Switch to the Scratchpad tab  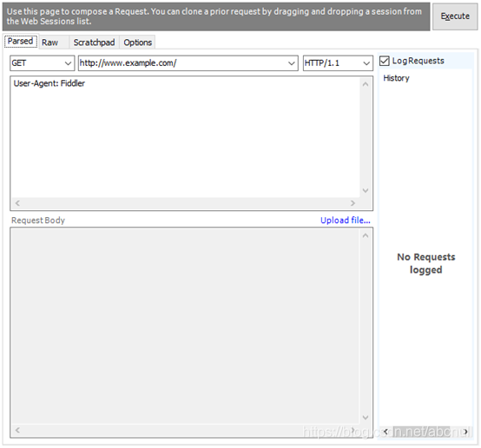94,43
